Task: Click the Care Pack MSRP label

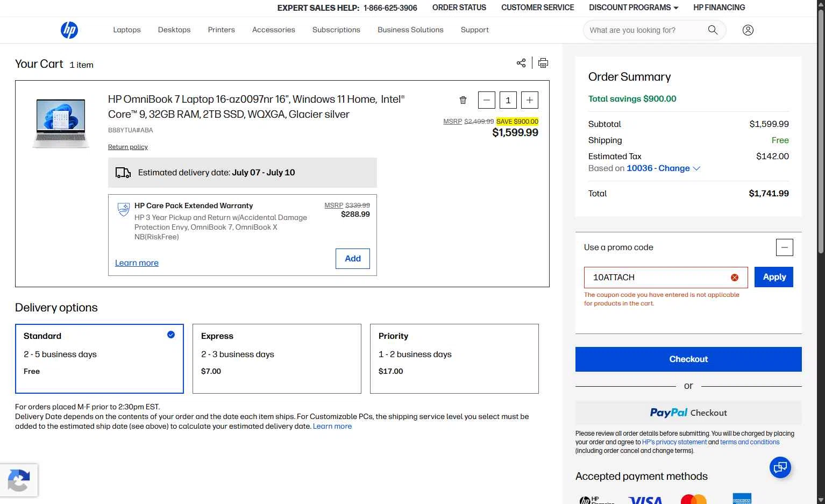Action: pyautogui.click(x=333, y=205)
